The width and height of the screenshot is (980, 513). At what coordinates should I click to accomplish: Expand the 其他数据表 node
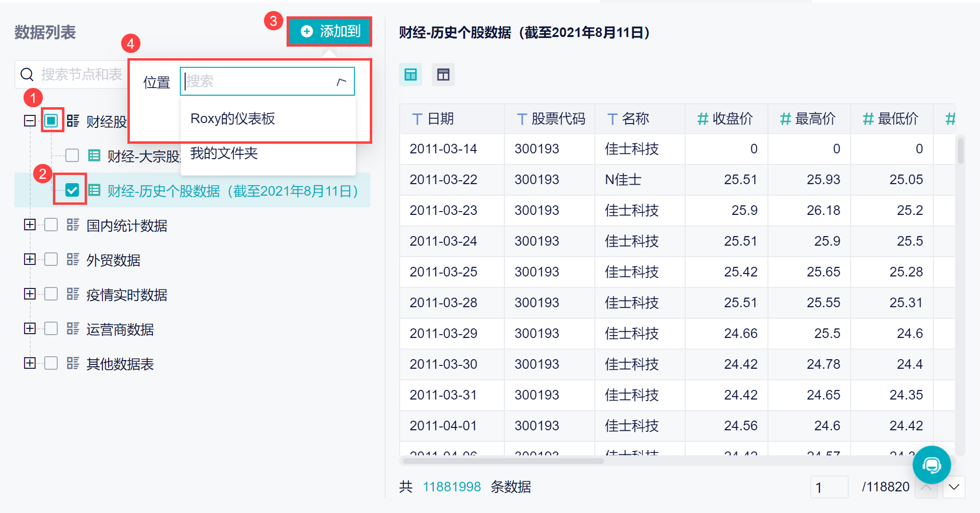point(30,363)
